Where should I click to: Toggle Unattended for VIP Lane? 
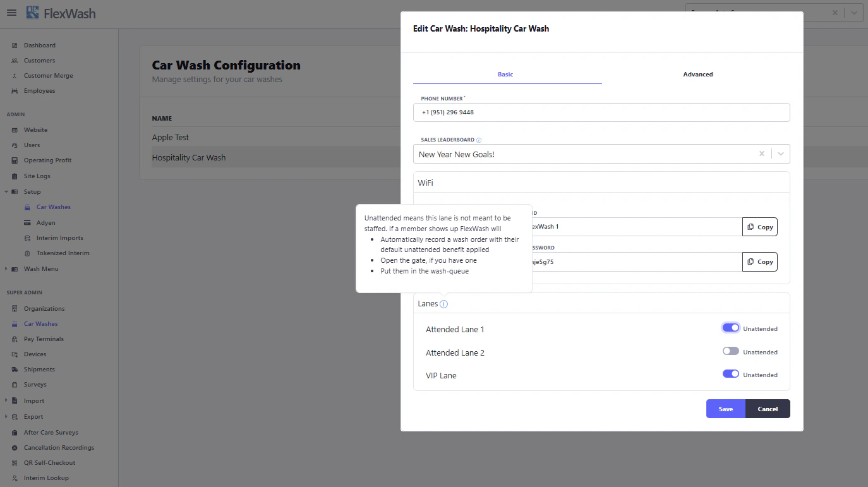point(731,374)
